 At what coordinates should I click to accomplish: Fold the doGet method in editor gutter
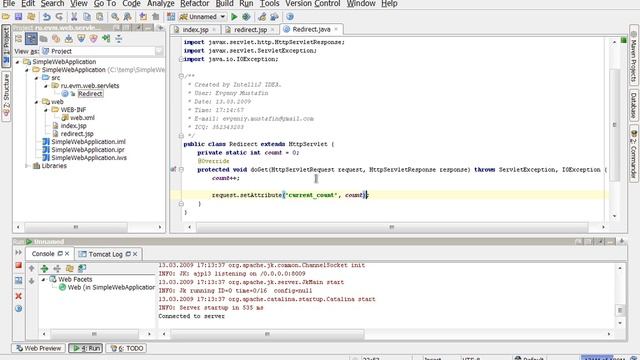pos(181,169)
